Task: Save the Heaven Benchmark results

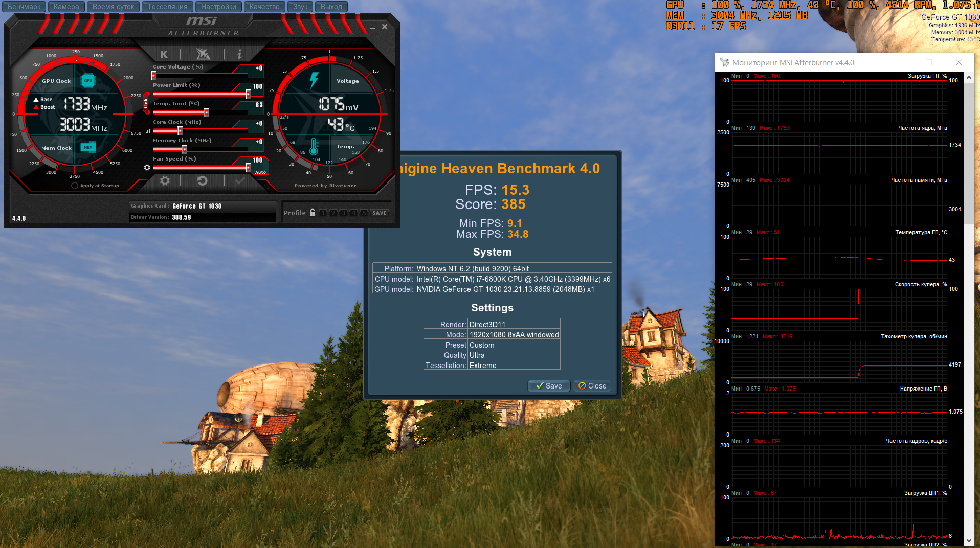Action: click(548, 386)
